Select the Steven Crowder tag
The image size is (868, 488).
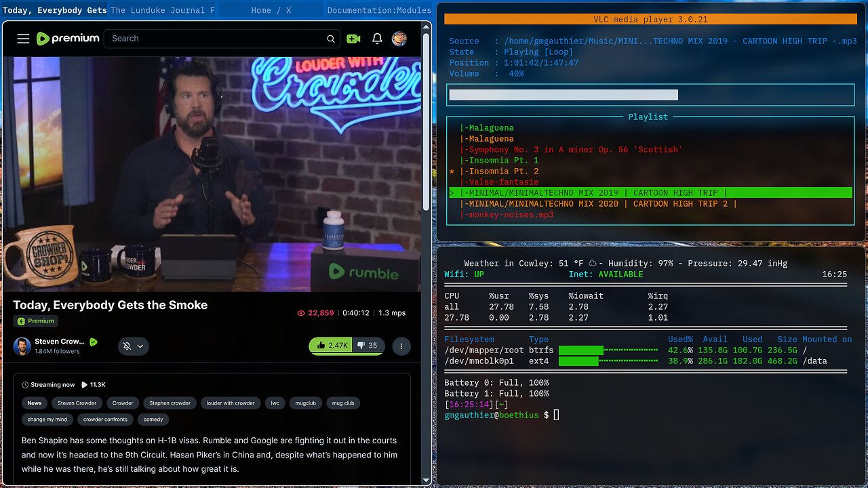(77, 403)
